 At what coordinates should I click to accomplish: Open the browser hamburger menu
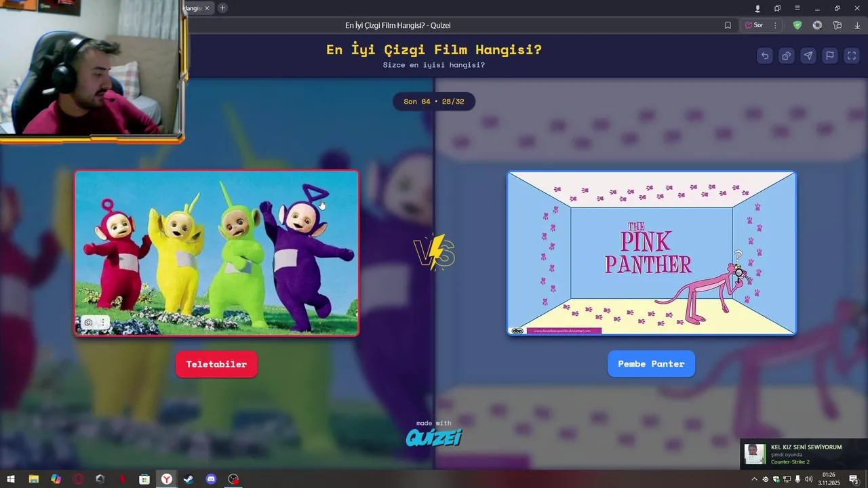pos(797,8)
